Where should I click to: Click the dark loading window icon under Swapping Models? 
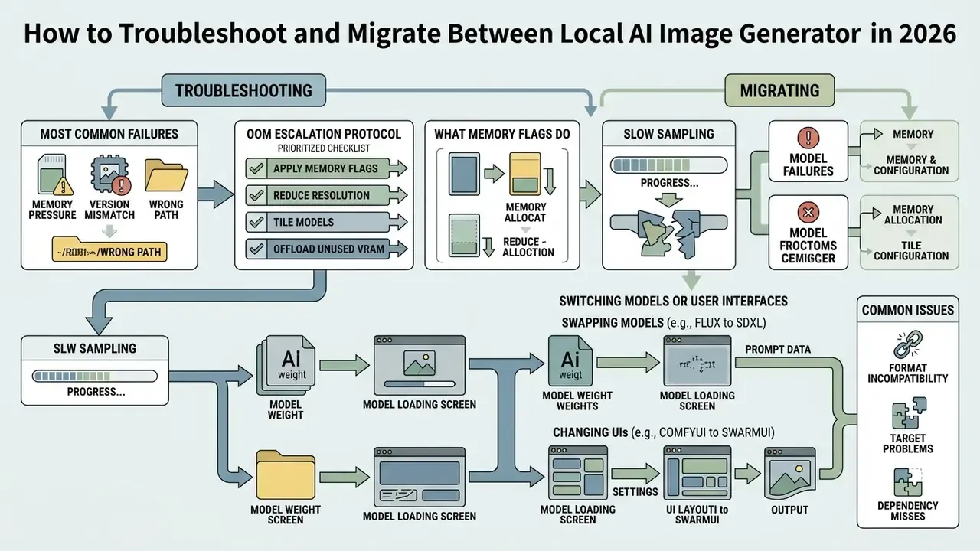(697, 362)
